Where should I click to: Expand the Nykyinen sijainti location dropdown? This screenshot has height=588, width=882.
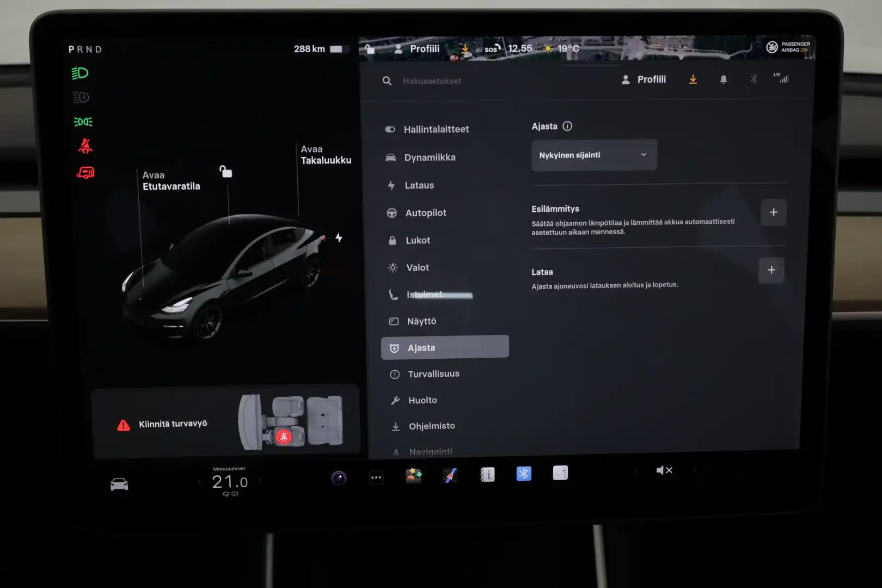coord(594,155)
